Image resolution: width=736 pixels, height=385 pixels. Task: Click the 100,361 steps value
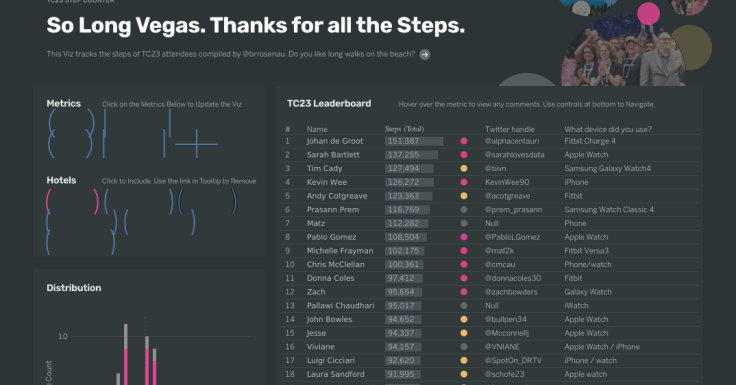coord(403,264)
